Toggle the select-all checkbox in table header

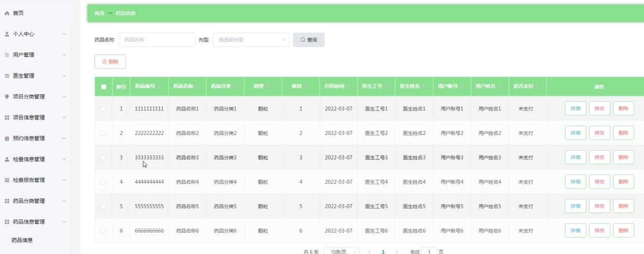click(x=104, y=87)
